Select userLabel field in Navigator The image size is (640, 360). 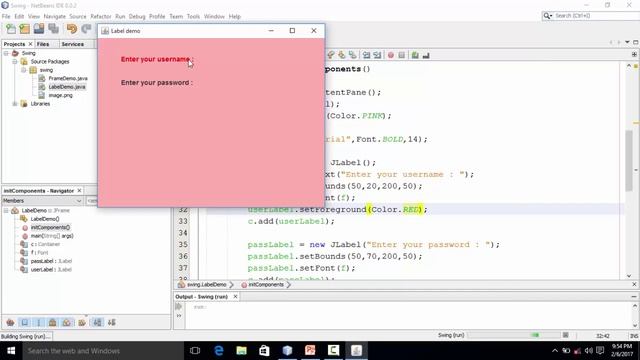click(51, 269)
